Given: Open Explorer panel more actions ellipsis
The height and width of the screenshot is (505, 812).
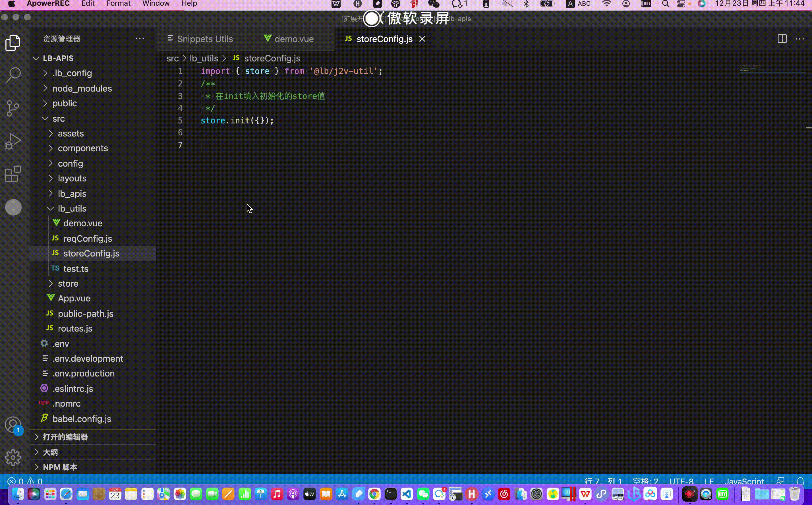Looking at the screenshot, I should tap(140, 39).
